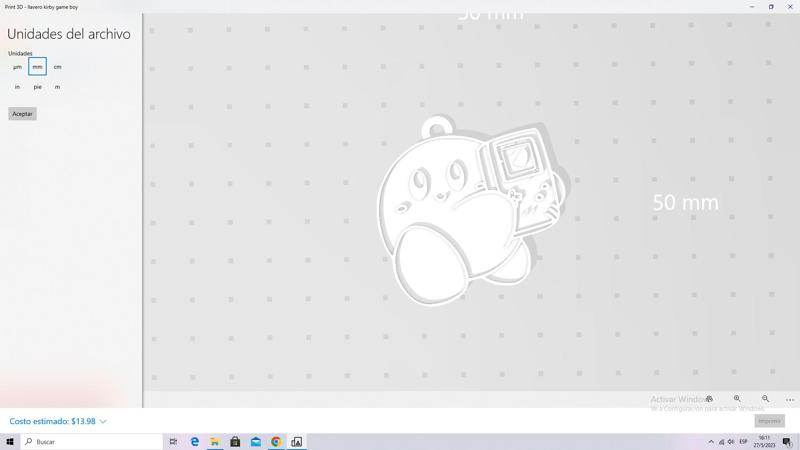The height and width of the screenshot is (450, 800).
Task: Open Task View from the taskbar
Action: (x=173, y=442)
